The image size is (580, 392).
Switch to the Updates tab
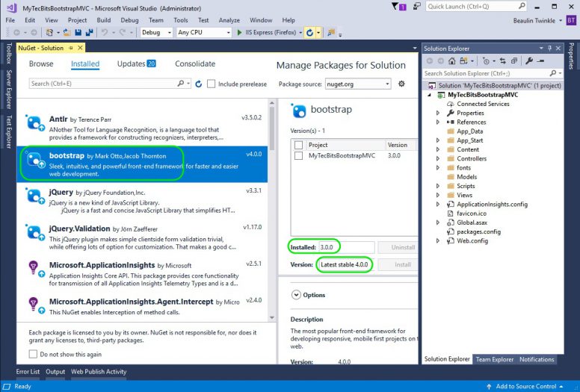[x=135, y=64]
